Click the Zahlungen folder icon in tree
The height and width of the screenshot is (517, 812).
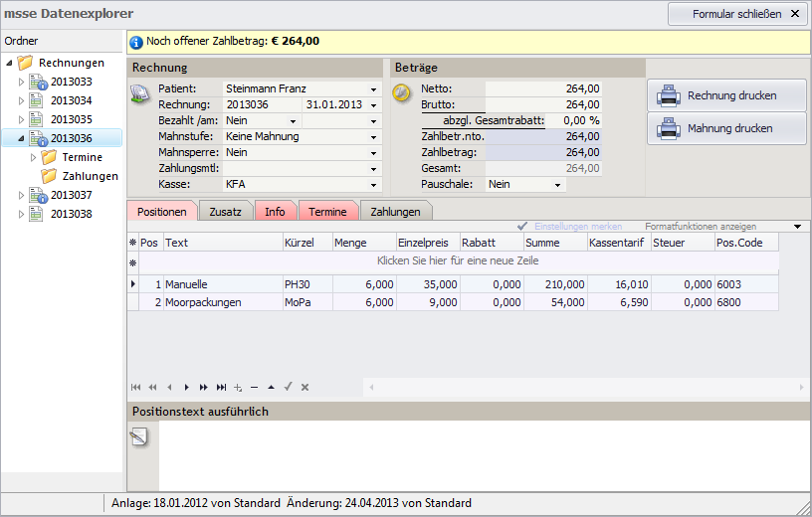(x=49, y=176)
